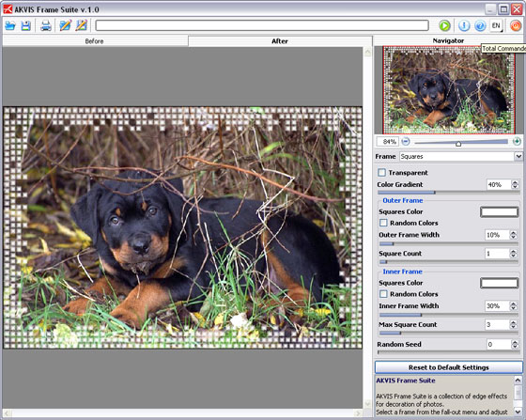Change interface language via EN button
Image resolution: width=526 pixels, height=420 pixels.
[x=496, y=25]
